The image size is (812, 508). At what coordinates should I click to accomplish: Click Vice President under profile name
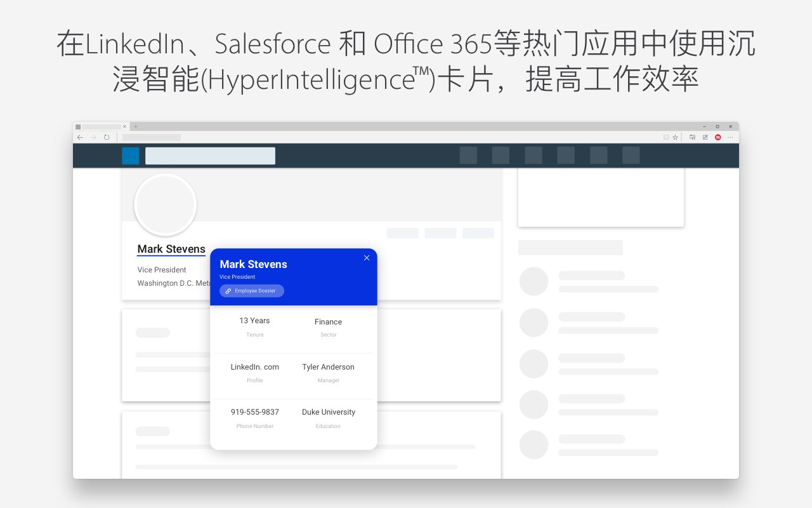coord(162,270)
